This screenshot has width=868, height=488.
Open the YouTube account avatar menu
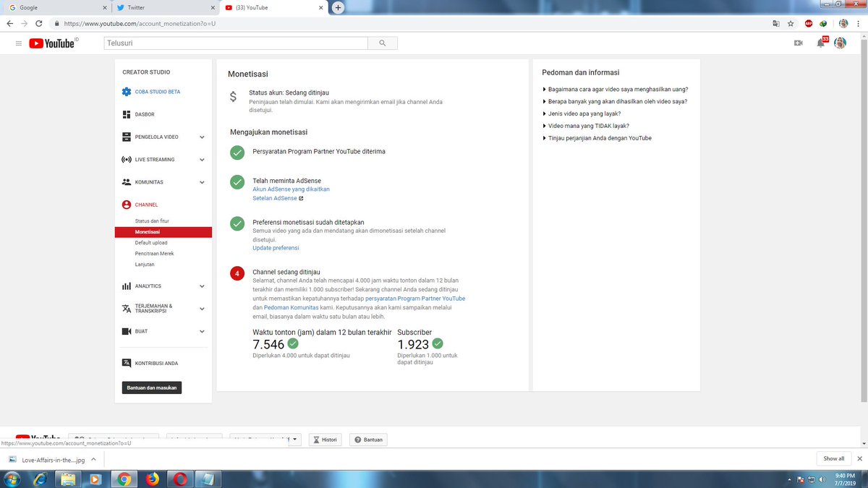840,43
